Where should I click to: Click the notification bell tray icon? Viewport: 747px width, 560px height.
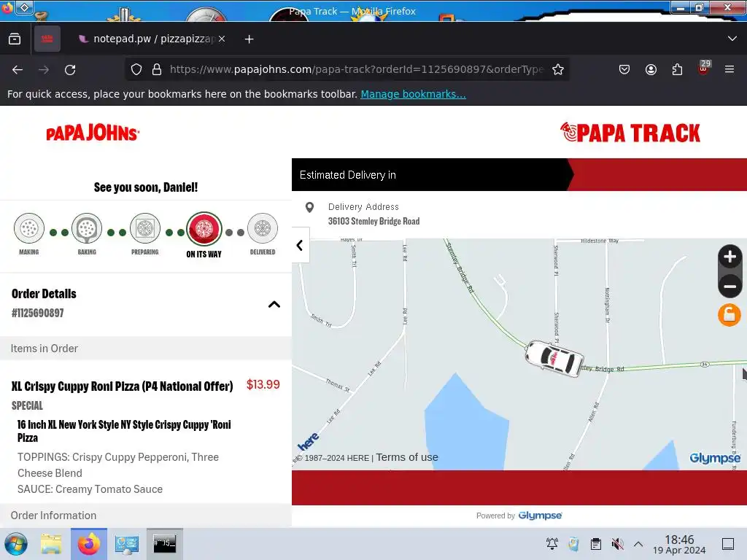552,544
